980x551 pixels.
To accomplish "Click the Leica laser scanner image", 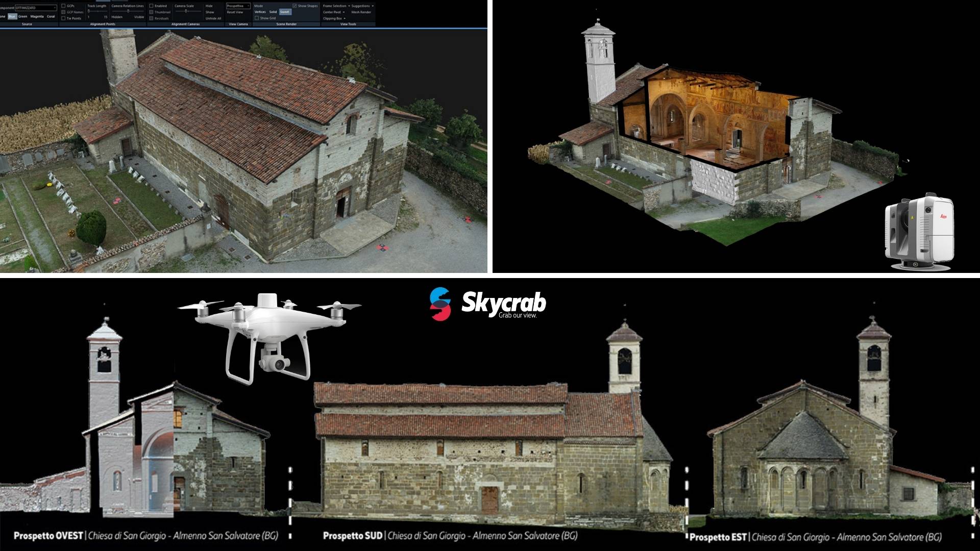I will tap(919, 232).
